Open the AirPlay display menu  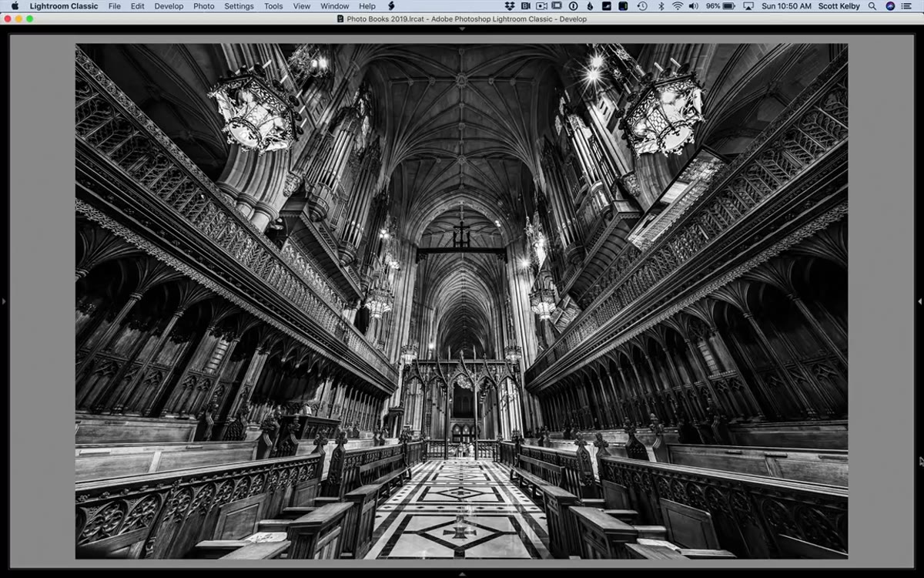click(748, 6)
